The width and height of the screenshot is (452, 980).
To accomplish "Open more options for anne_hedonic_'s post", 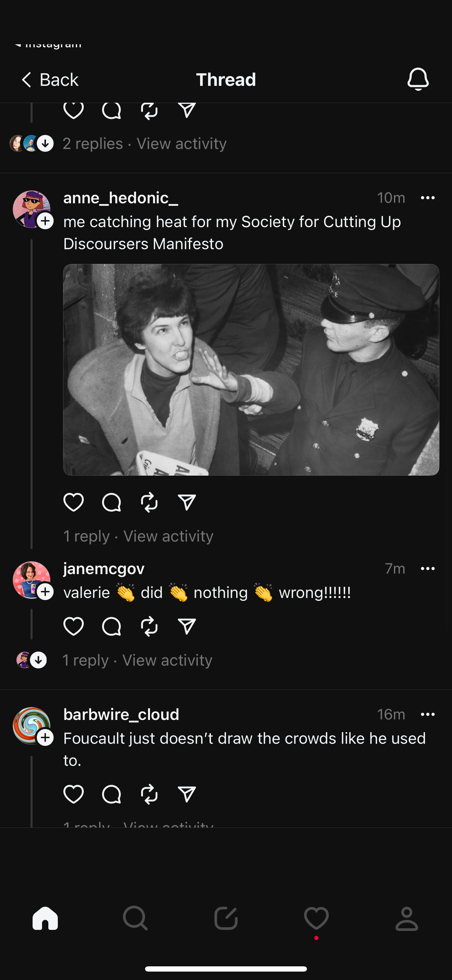I will pos(428,198).
